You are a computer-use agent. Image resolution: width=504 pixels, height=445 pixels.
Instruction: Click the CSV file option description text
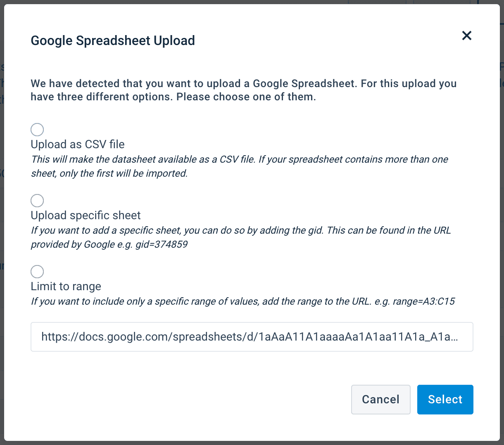click(240, 166)
